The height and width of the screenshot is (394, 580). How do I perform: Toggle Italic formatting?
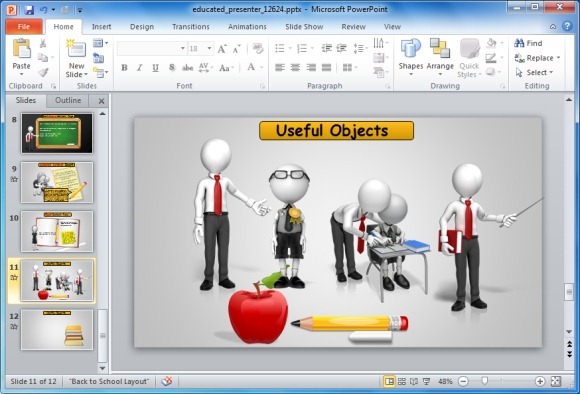[139, 68]
